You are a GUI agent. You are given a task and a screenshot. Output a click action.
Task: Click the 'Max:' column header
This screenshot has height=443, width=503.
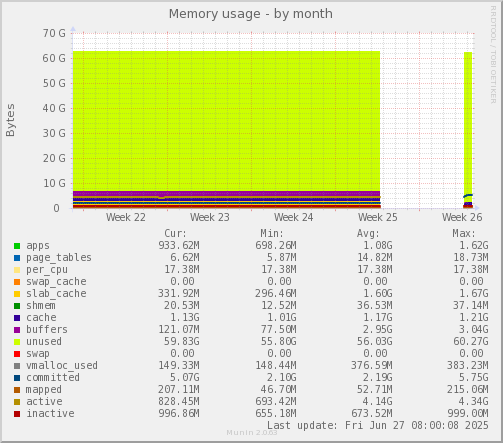464,233
